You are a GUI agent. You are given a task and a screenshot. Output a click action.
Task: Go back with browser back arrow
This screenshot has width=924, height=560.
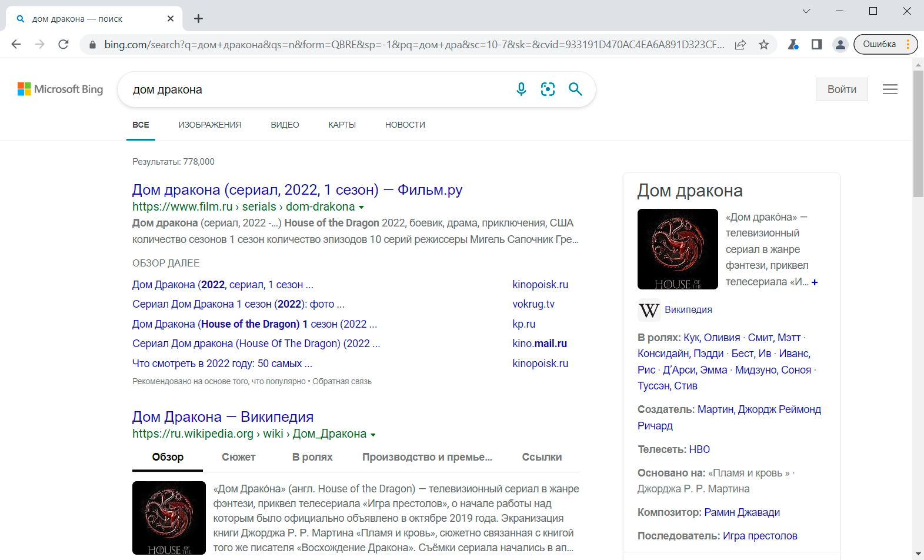pyautogui.click(x=16, y=44)
